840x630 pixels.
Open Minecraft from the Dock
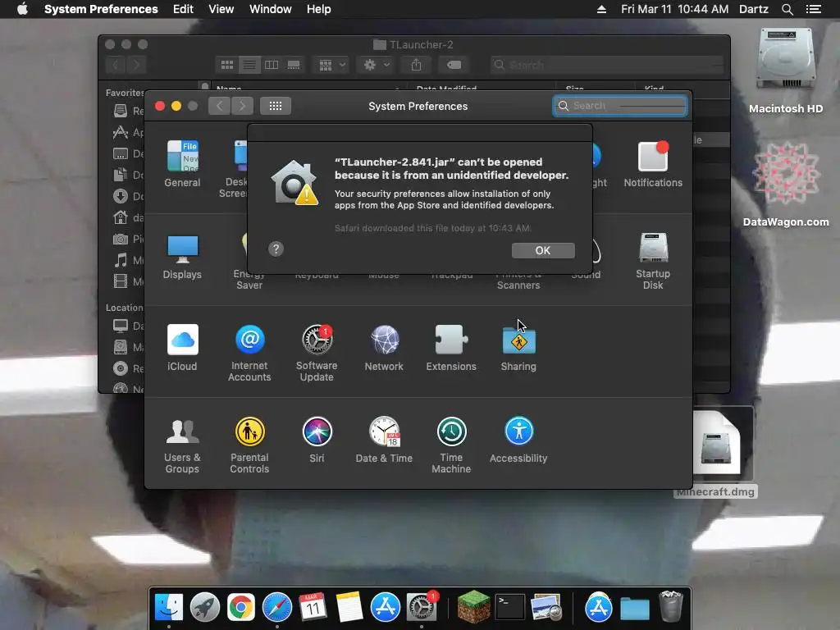point(473,607)
